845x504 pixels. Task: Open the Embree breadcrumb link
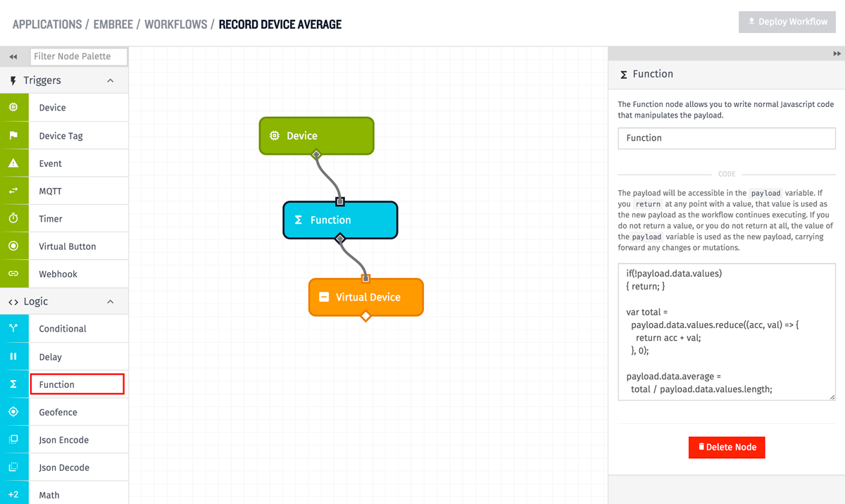pos(113,24)
